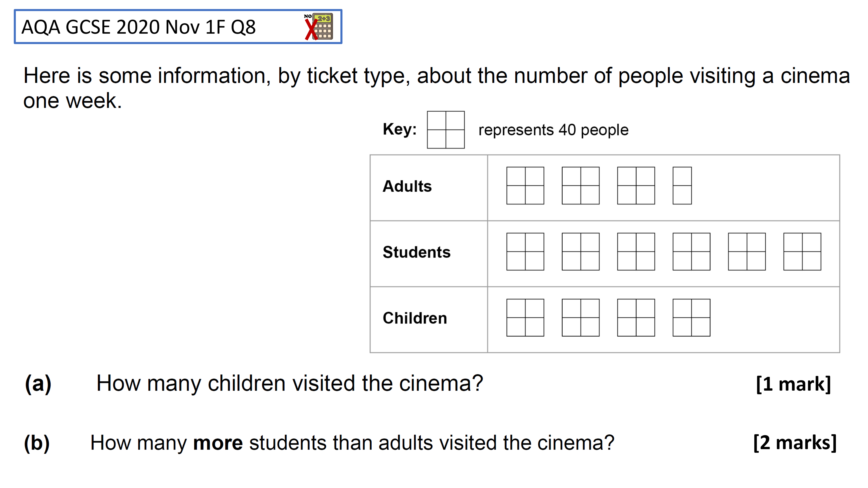The width and height of the screenshot is (868, 488).
Task: Click question (b) about students and adults
Action: (x=352, y=443)
